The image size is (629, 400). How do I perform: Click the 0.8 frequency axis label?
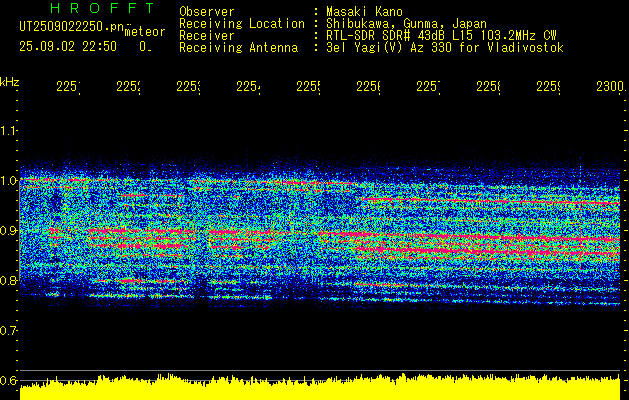point(8,281)
